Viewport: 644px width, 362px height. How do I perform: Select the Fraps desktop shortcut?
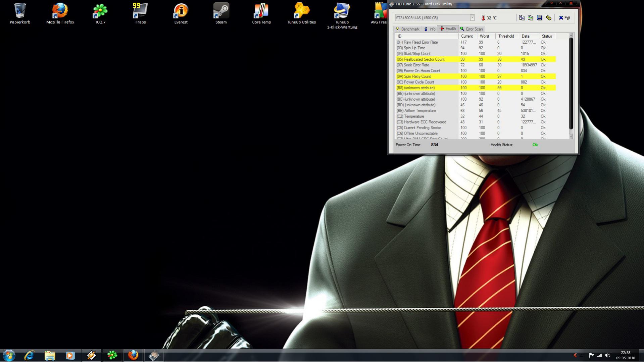tap(141, 14)
